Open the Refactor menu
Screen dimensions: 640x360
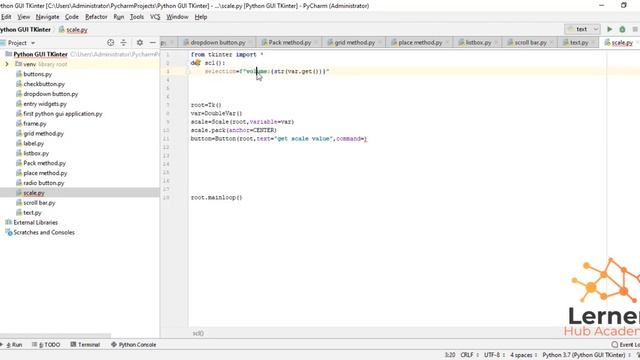(96, 17)
